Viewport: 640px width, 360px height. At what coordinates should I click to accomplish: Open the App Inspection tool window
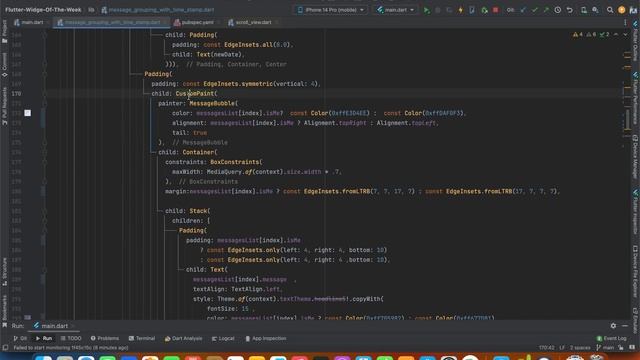[x=265, y=338]
